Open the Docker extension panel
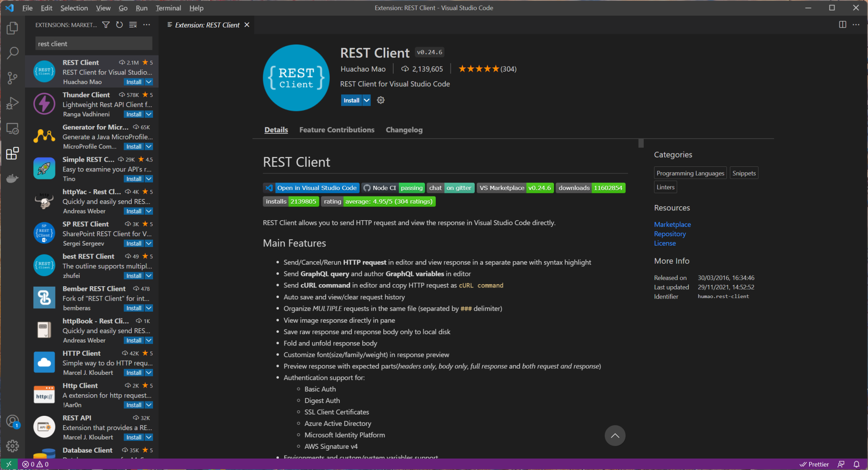Image resolution: width=868 pixels, height=470 pixels. click(13, 178)
